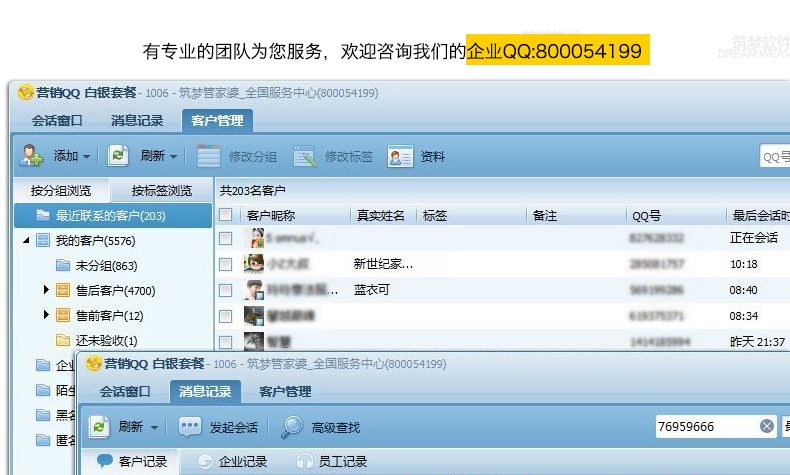Image resolution: width=790 pixels, height=475 pixels.
Task: Click avatar in the 蓝衣可 row
Action: [x=254, y=290]
